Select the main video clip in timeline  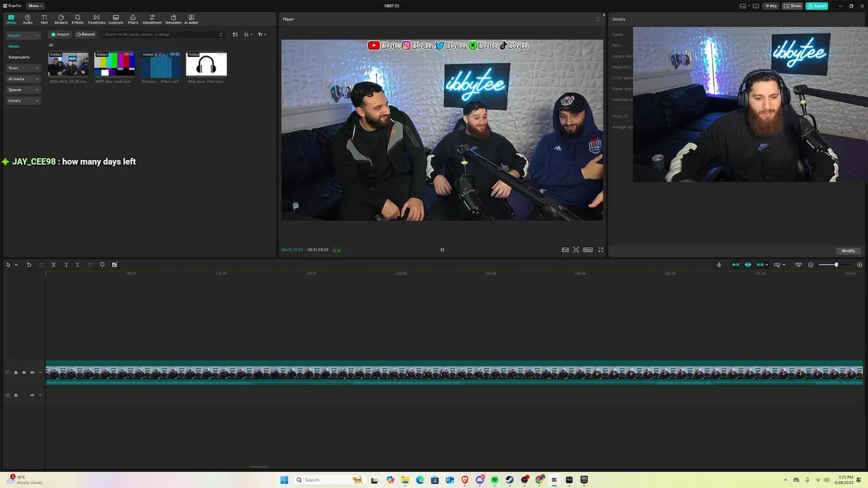coord(454,373)
